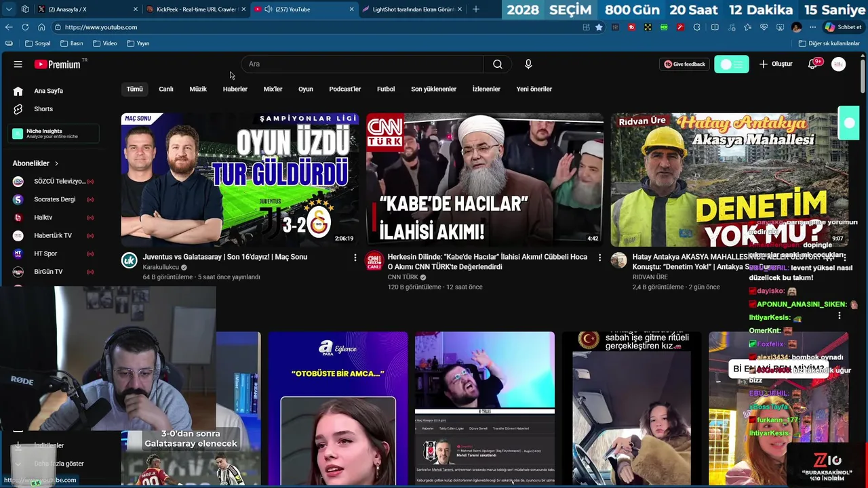Go to Ana Sayfa in sidebar
The image size is (868, 488).
(49, 91)
